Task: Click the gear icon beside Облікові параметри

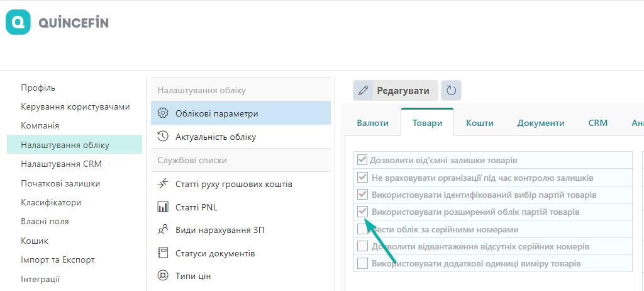Action: [163, 113]
